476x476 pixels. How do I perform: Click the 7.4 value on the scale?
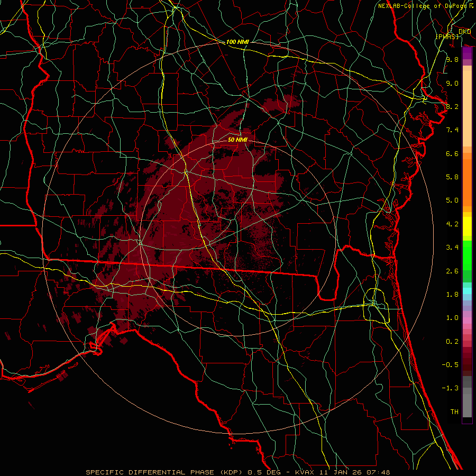pyautogui.click(x=452, y=130)
